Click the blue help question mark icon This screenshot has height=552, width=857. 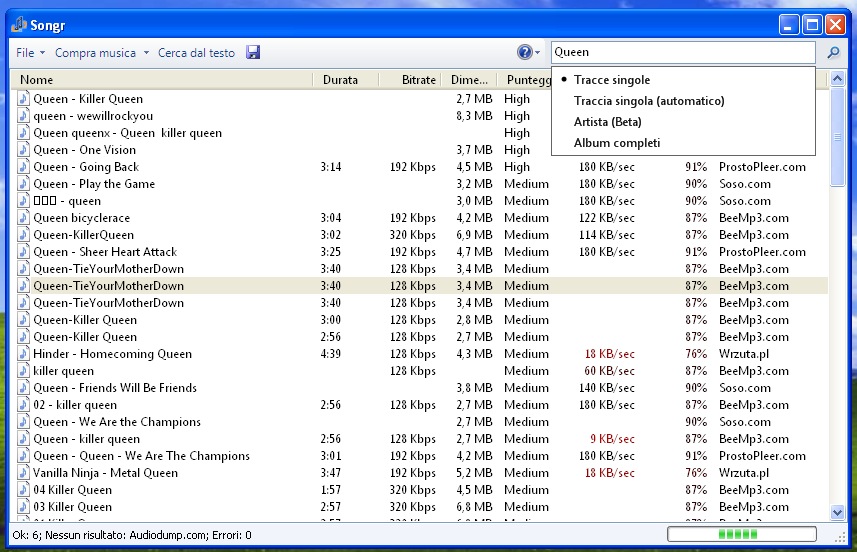pyautogui.click(x=525, y=52)
